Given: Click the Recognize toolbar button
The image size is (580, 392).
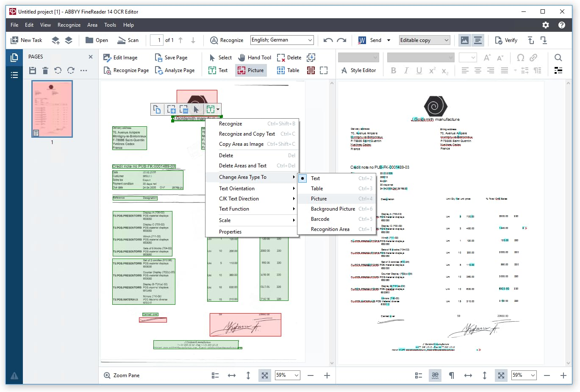Looking at the screenshot, I should (x=227, y=40).
